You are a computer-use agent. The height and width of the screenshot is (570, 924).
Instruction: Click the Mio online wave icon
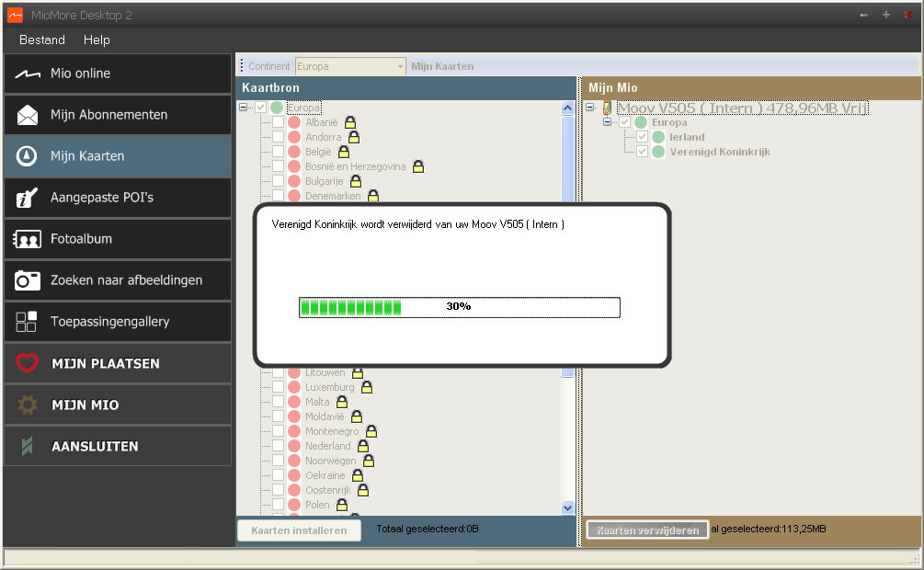click(x=27, y=74)
